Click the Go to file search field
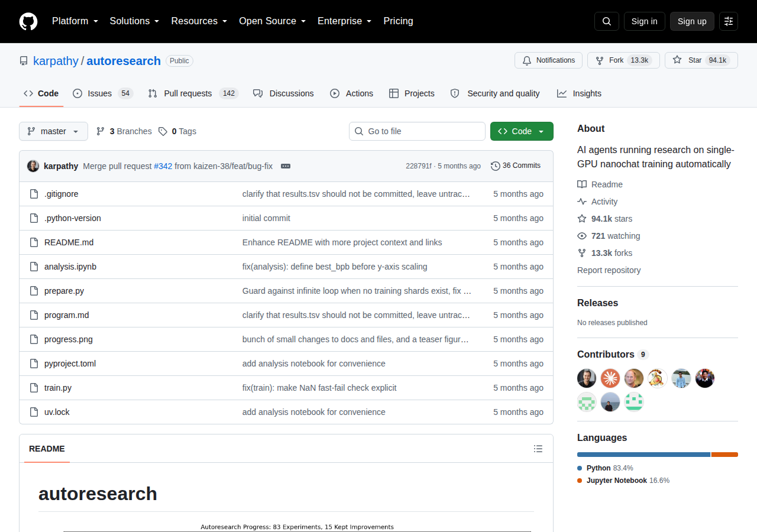 point(417,131)
